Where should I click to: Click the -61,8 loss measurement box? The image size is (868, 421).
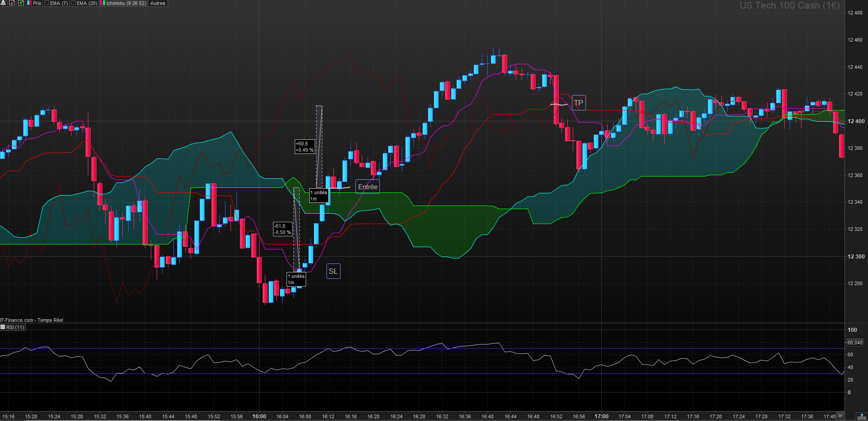tap(283, 229)
